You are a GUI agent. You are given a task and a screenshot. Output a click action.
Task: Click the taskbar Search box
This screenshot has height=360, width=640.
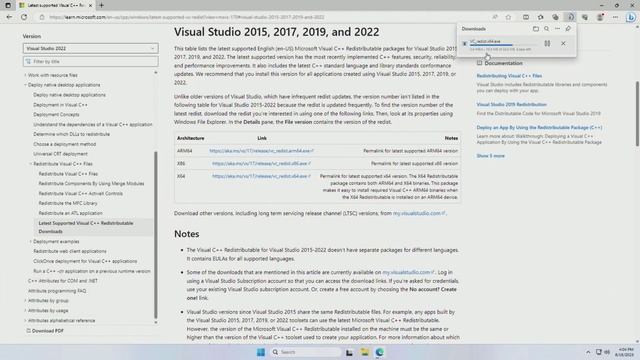pos(305,352)
